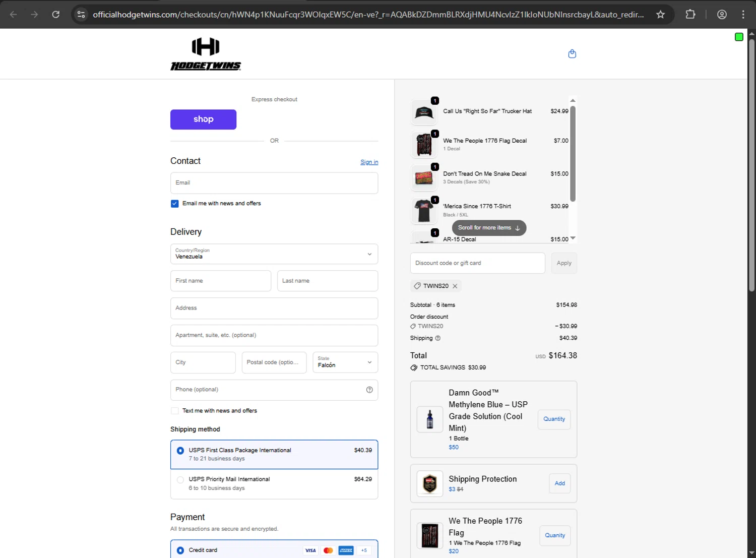This screenshot has height=558, width=756.
Task: Click the Mastercard icon
Action: pos(328,550)
